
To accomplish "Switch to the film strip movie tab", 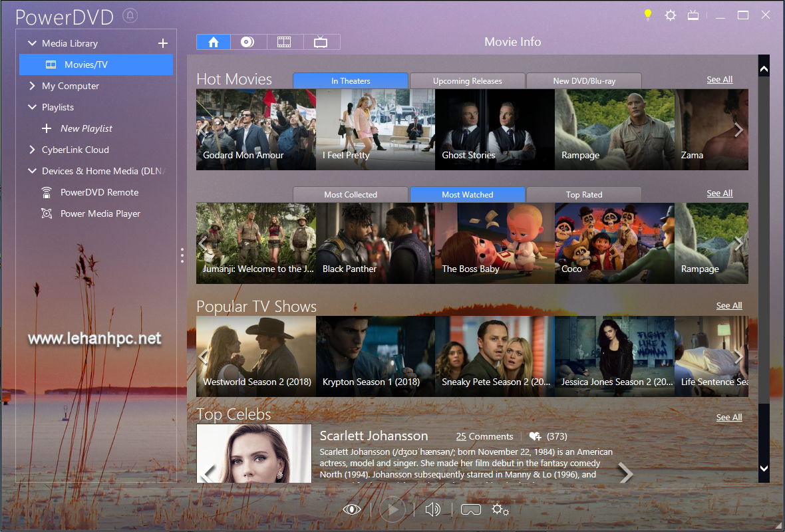I will coord(284,42).
